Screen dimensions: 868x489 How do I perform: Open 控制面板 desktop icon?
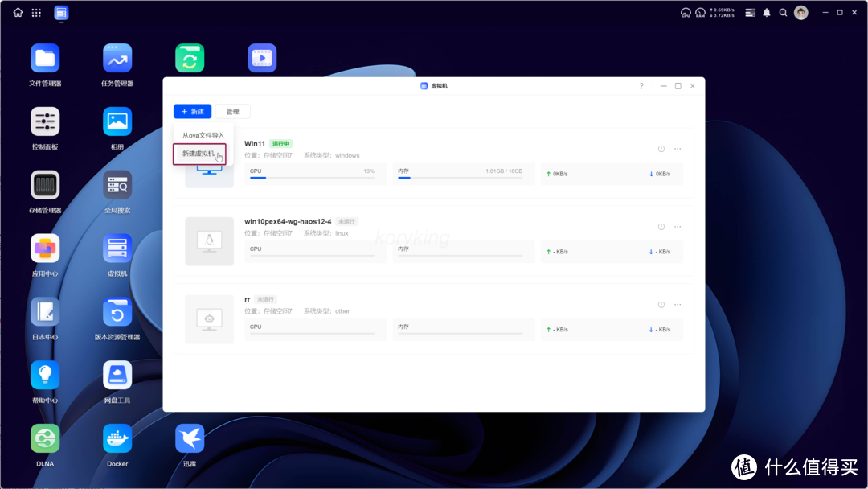[x=45, y=121]
